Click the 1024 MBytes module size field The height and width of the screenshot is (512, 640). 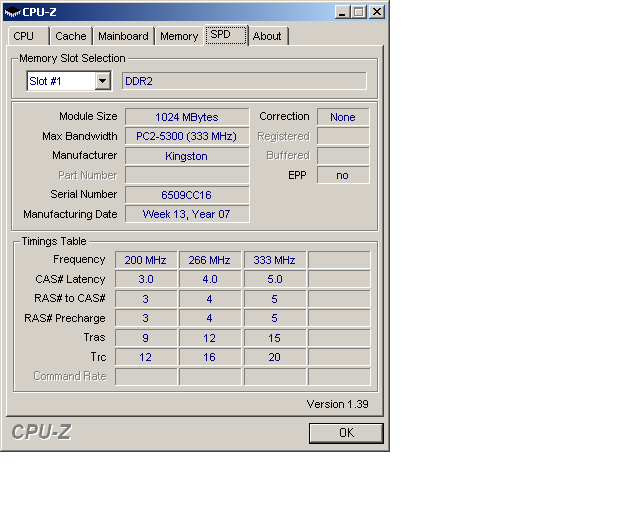tap(187, 117)
